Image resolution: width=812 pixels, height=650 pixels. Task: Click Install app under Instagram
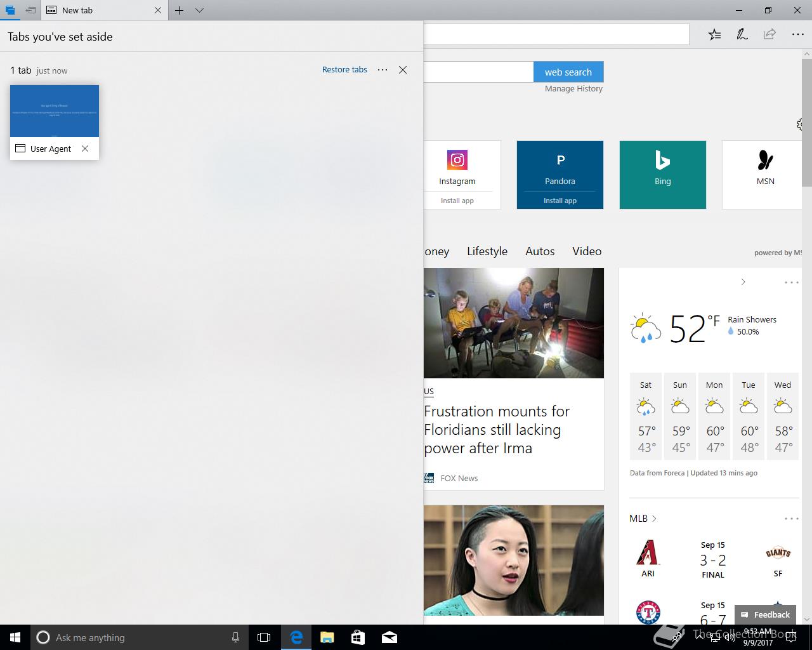457,201
